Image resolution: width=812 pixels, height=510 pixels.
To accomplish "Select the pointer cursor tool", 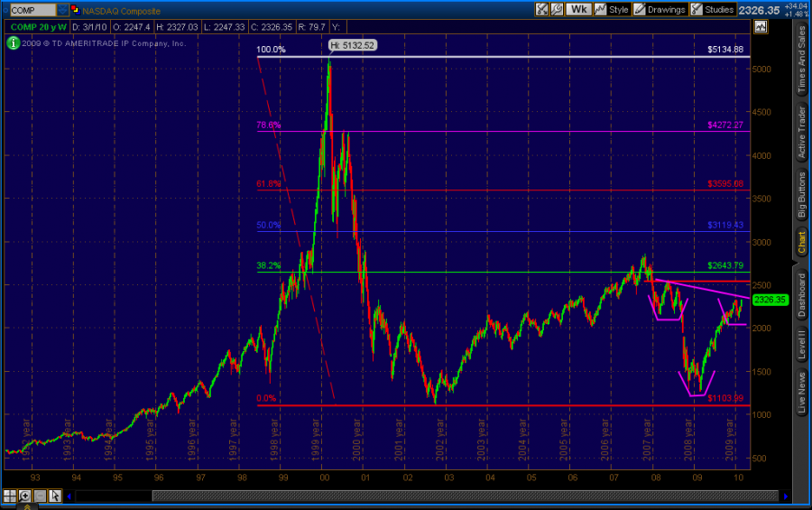I will (x=55, y=496).
